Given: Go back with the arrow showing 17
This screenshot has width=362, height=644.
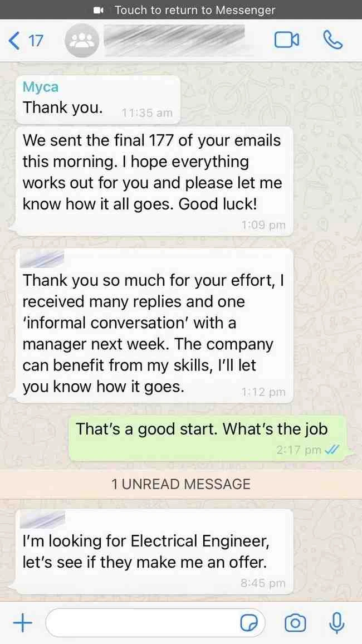Looking at the screenshot, I should (26, 41).
